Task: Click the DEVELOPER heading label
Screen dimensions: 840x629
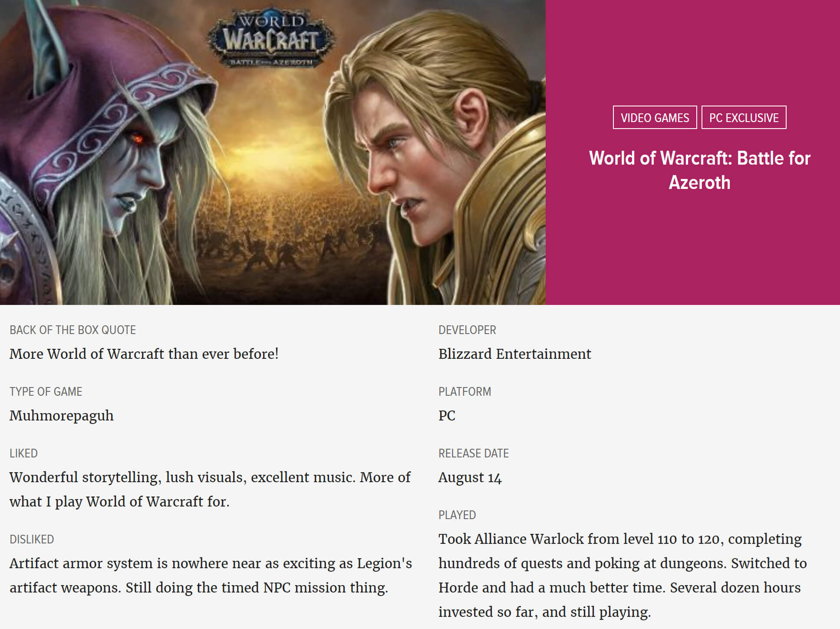Action: pos(467,330)
